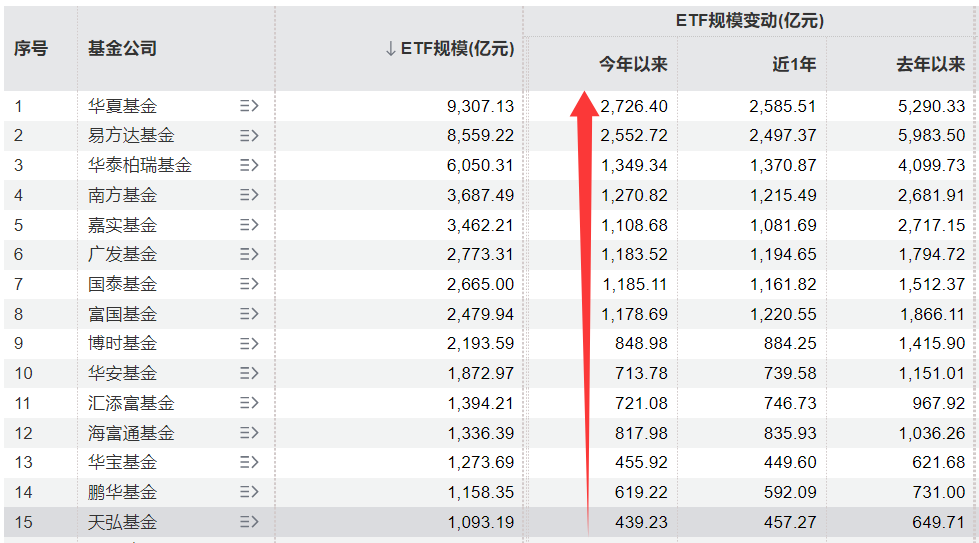This screenshot has width=979, height=543.
Task: Click the 基金公司 column header
Action: 122,48
